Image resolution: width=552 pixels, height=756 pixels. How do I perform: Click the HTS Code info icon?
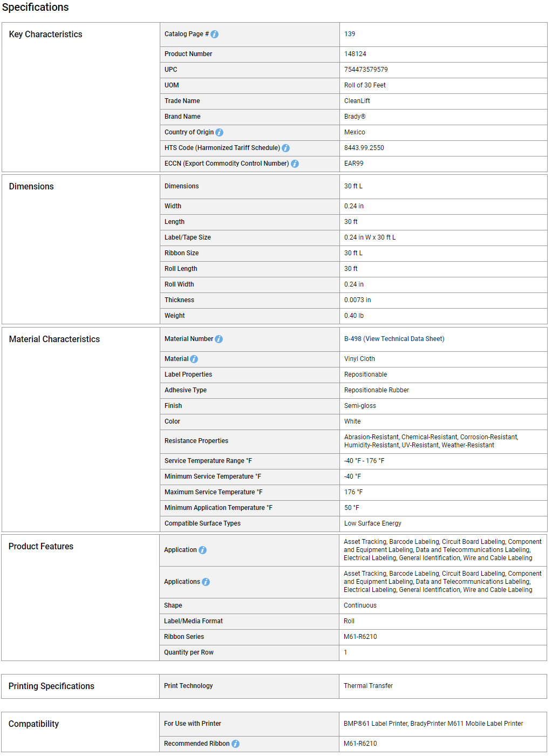click(x=285, y=148)
